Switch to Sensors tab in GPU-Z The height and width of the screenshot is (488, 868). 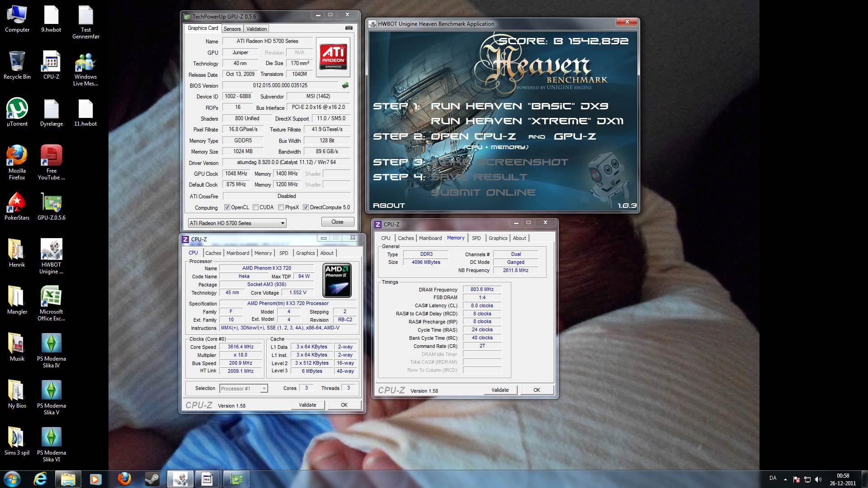pyautogui.click(x=232, y=28)
